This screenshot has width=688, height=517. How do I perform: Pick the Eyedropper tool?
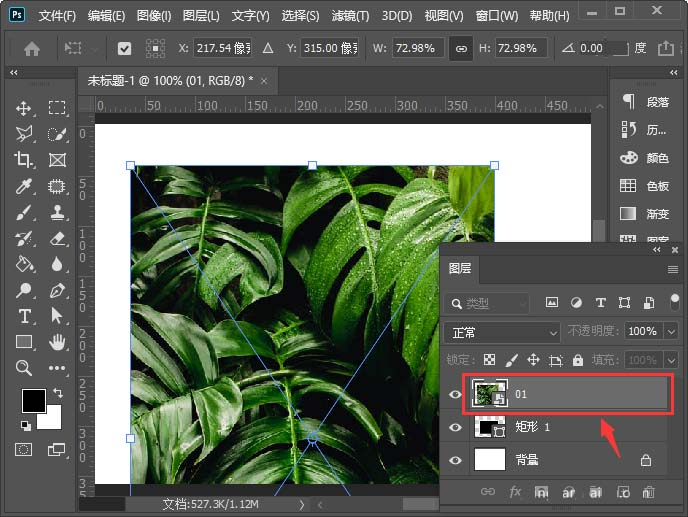25,186
